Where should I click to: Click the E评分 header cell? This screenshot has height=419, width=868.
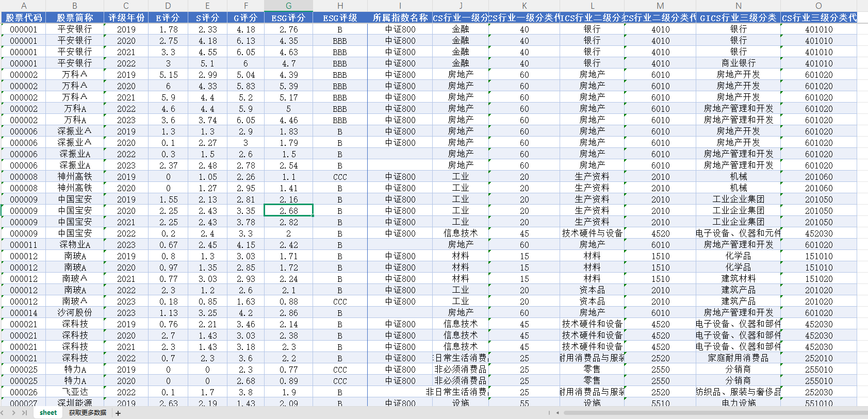pyautogui.click(x=168, y=18)
